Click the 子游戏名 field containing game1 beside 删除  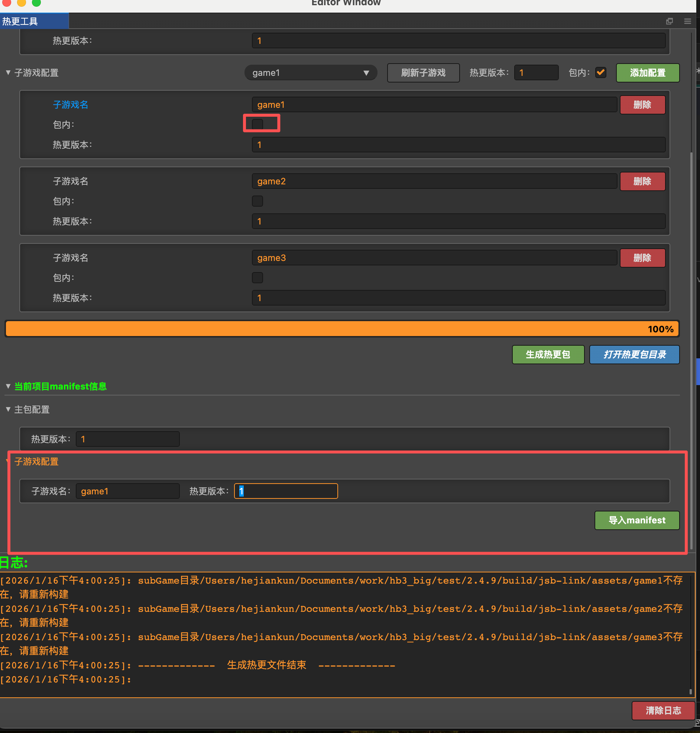pyautogui.click(x=434, y=105)
